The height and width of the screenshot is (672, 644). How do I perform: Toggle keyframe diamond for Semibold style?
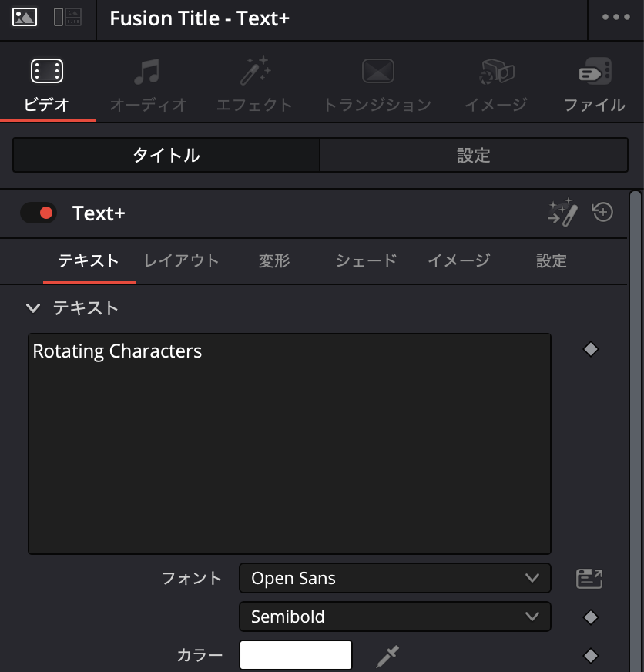click(590, 617)
